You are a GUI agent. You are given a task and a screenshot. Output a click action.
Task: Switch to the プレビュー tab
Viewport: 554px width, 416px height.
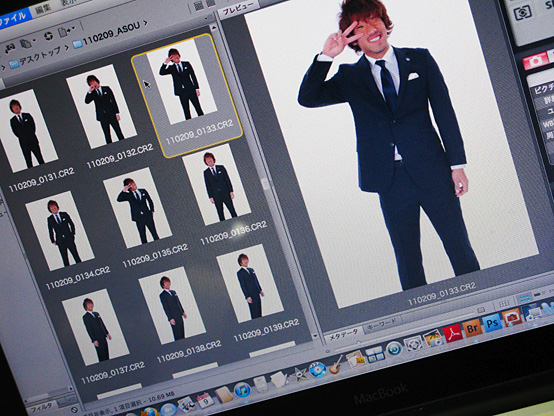coord(238,8)
